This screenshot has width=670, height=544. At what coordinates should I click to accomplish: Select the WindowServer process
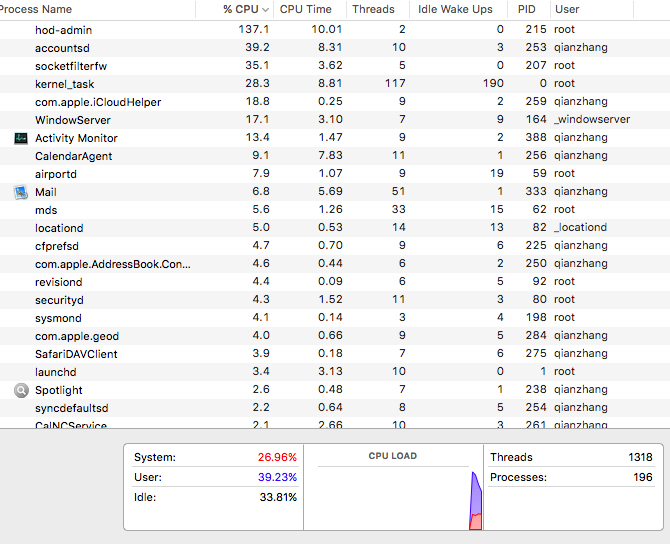click(73, 120)
